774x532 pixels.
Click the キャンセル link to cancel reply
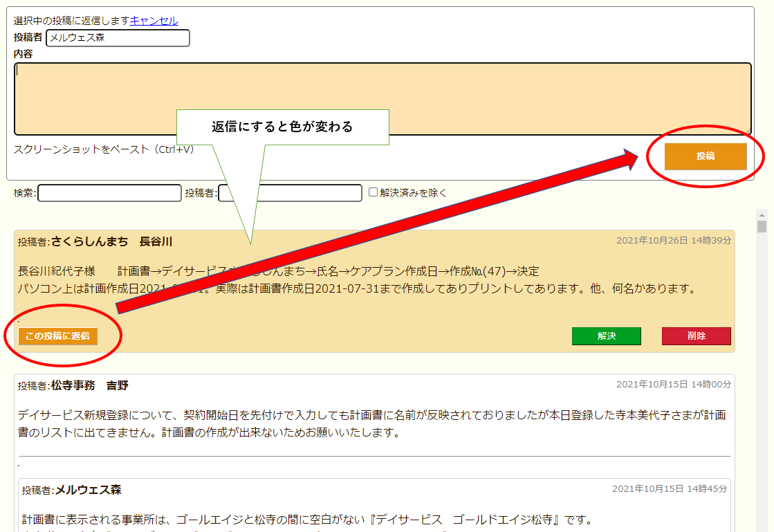pyautogui.click(x=154, y=21)
